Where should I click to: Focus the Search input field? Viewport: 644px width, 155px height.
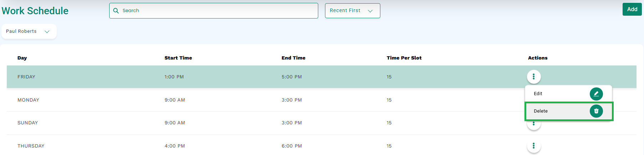[x=214, y=11]
